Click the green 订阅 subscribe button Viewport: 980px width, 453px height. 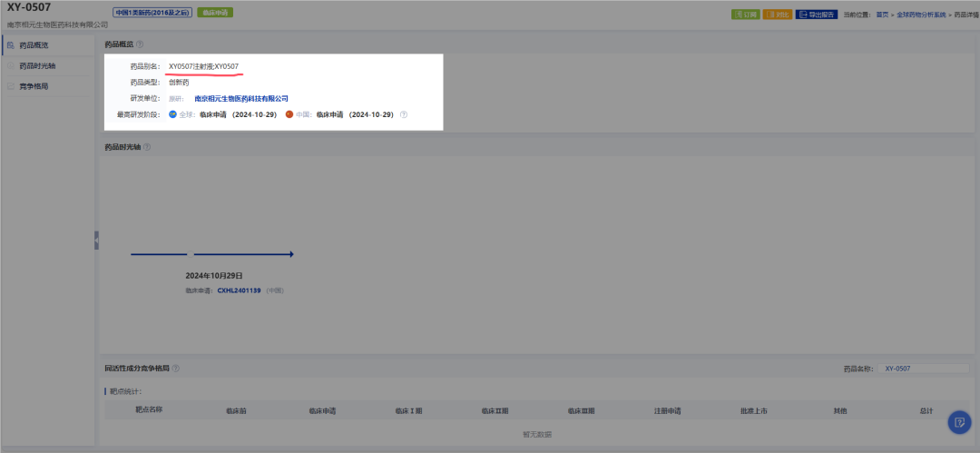pyautogui.click(x=745, y=15)
